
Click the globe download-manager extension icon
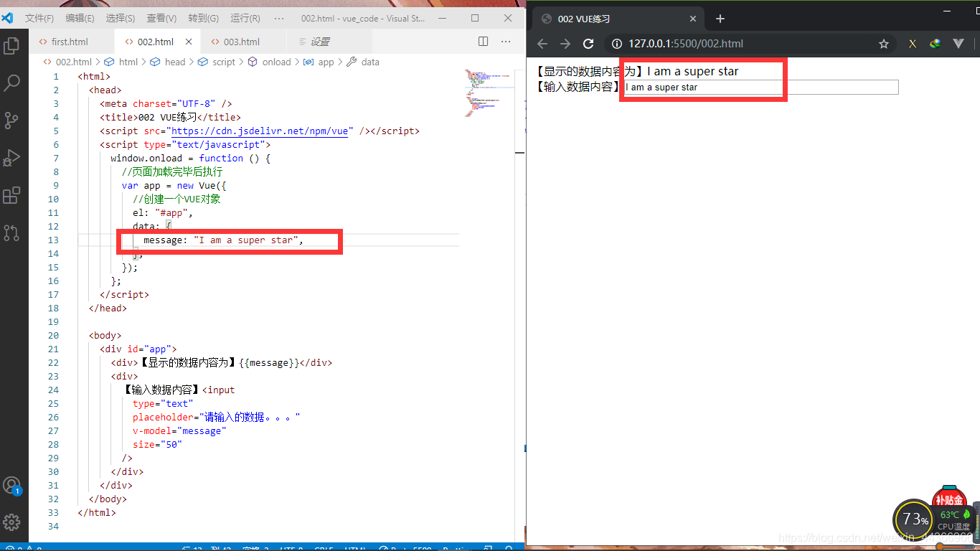pyautogui.click(x=935, y=44)
